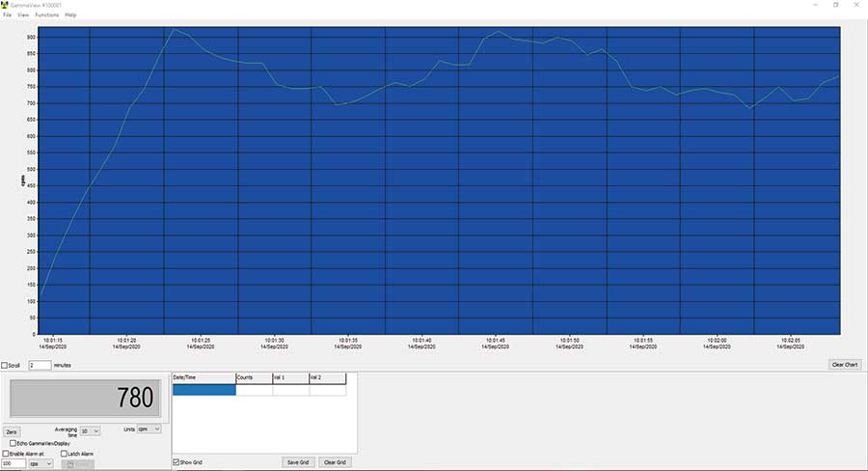This screenshot has width=868, height=471.
Task: Check the Latch Alarm option
Action: coord(64,453)
